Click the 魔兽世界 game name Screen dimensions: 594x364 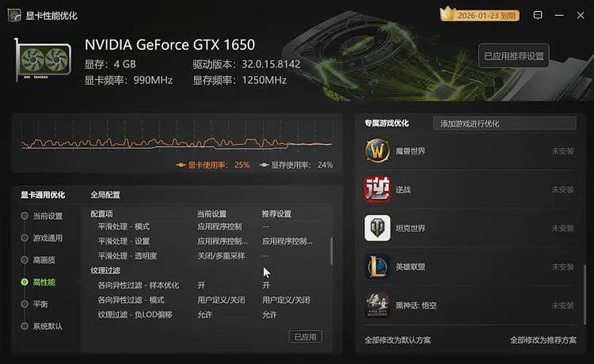410,151
